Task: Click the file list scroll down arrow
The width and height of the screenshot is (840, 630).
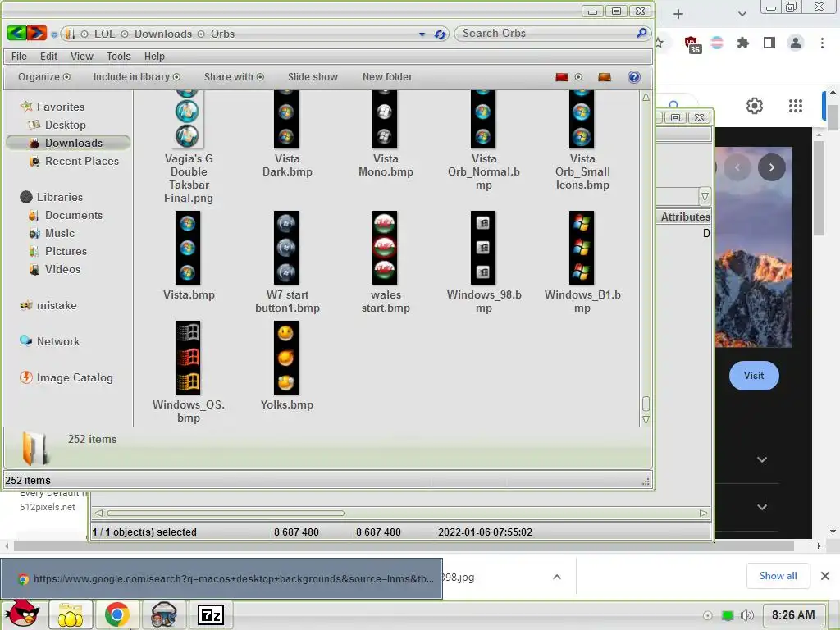Action: coord(646,419)
